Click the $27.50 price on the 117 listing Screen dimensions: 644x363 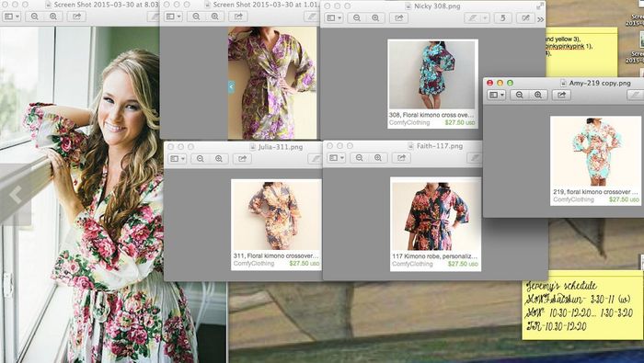pyautogui.click(x=463, y=264)
